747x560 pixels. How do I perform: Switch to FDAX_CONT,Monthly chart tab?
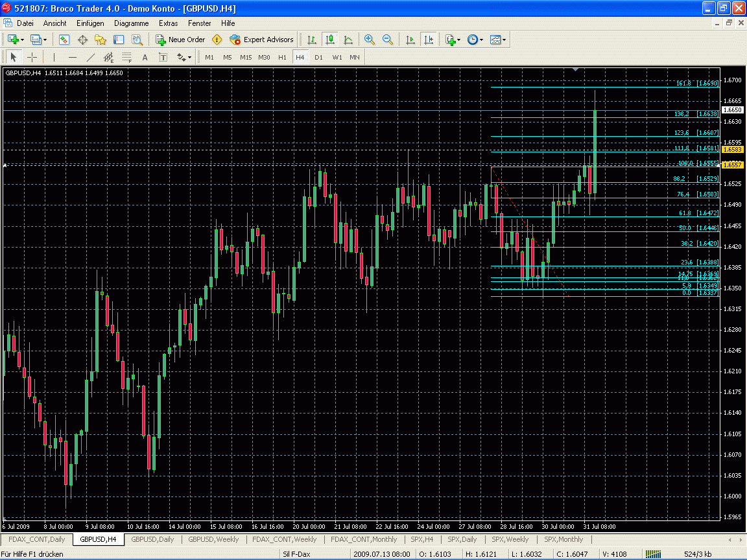pos(364,539)
